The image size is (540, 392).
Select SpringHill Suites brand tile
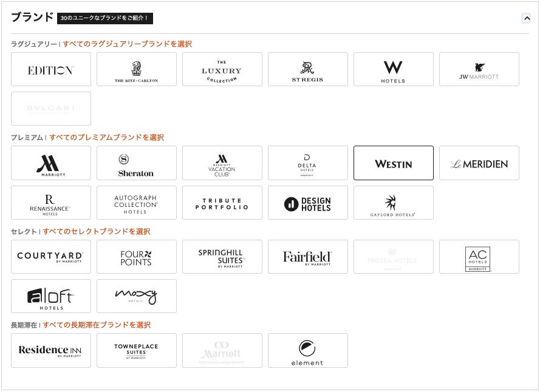click(x=222, y=257)
